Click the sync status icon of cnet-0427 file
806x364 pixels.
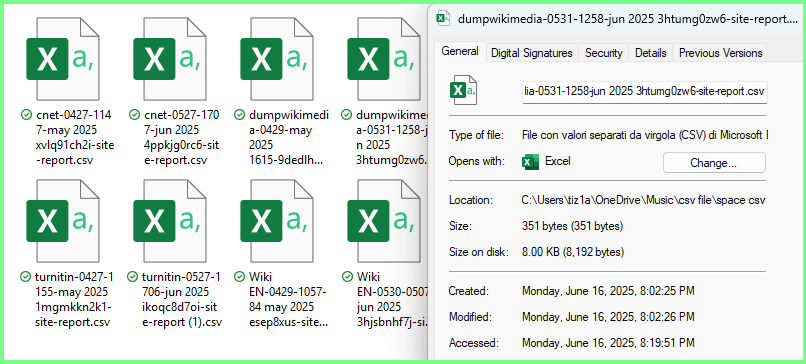point(26,115)
